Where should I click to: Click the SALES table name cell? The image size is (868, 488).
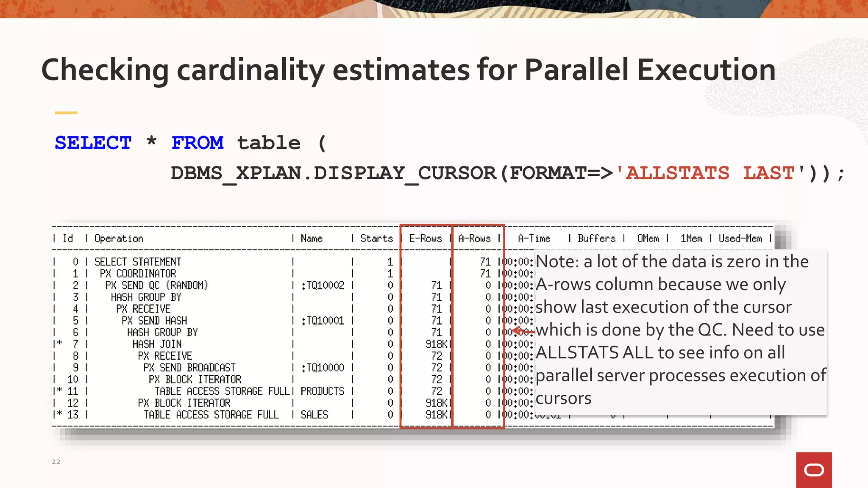pos(314,415)
